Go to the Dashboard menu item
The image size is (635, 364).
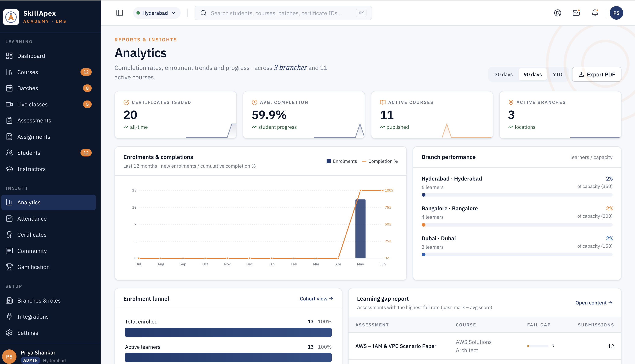pyautogui.click(x=49, y=56)
